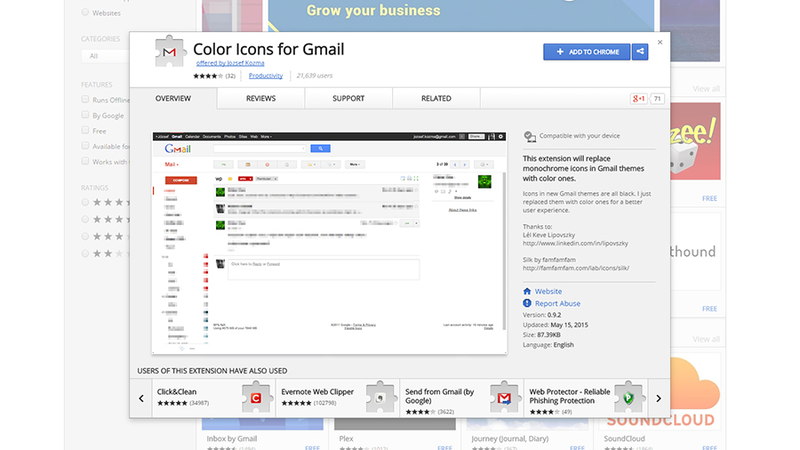Image resolution: width=800 pixels, height=450 pixels.
Task: Click the Grow your business banner
Action: coord(461,16)
